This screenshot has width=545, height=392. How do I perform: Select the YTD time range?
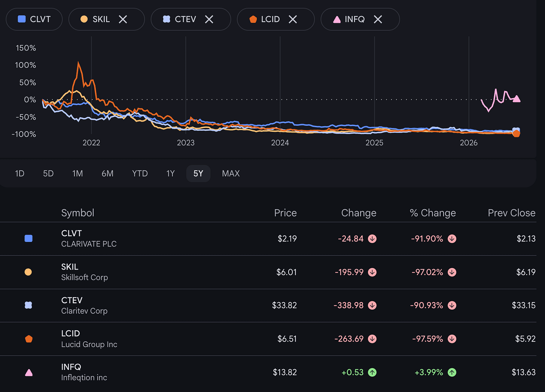(140, 173)
